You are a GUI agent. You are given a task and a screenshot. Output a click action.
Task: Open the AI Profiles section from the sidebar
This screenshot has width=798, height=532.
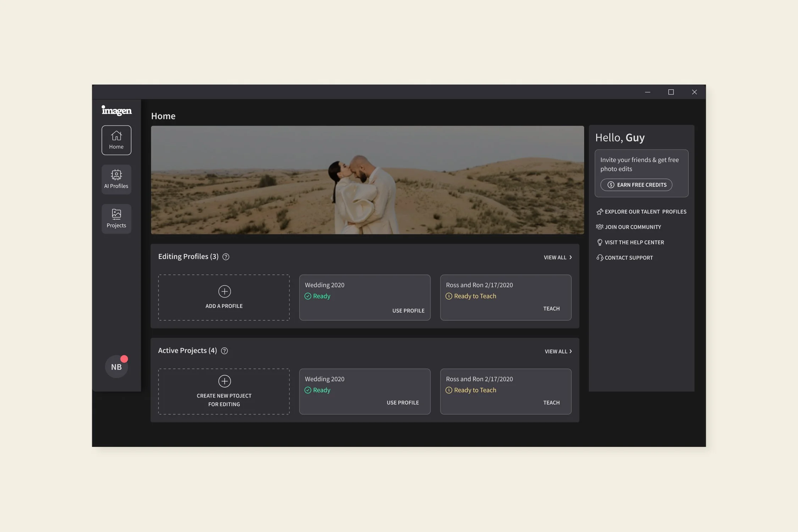pyautogui.click(x=116, y=179)
